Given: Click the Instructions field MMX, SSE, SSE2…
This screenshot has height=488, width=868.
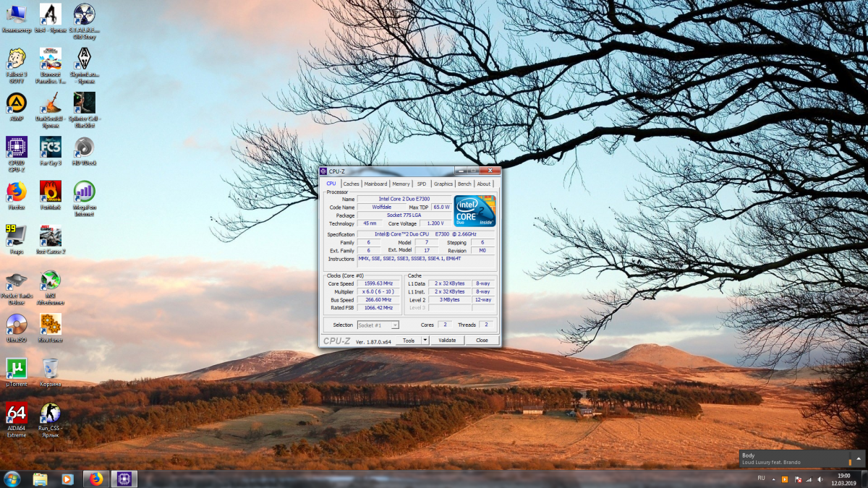Looking at the screenshot, I should [x=426, y=260].
